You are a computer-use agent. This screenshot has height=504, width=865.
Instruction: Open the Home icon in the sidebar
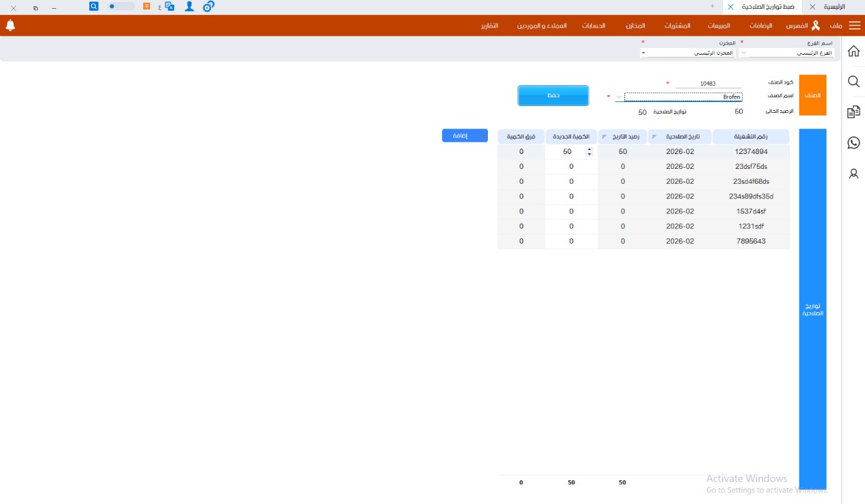click(x=854, y=51)
